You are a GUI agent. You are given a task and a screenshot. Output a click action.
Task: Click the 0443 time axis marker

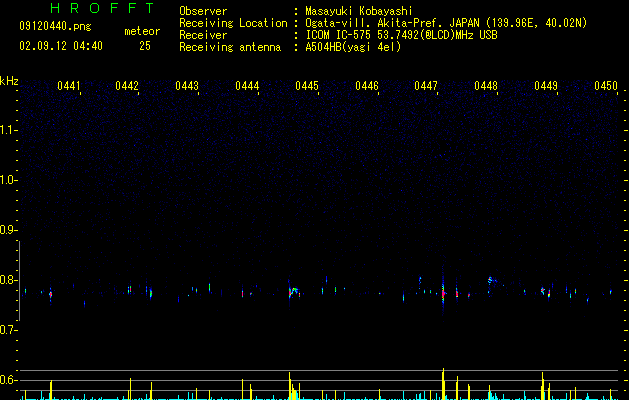point(187,86)
